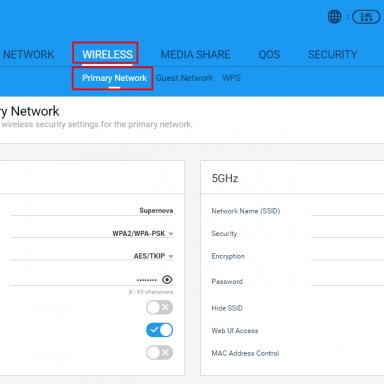Screen dimensions: 384x384
Task: Open the WPS sub-tab
Action: pos(231,78)
